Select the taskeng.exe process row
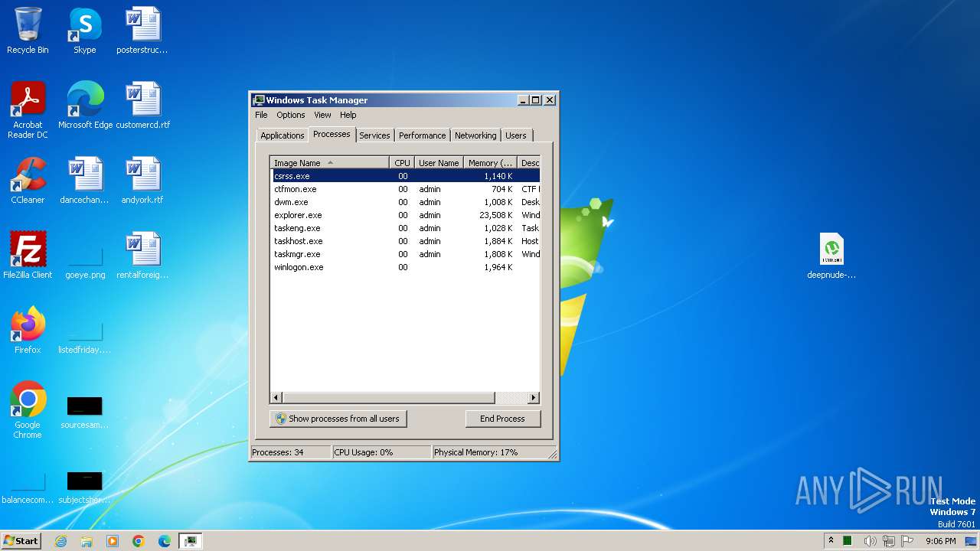This screenshot has height=551, width=980. [405, 228]
